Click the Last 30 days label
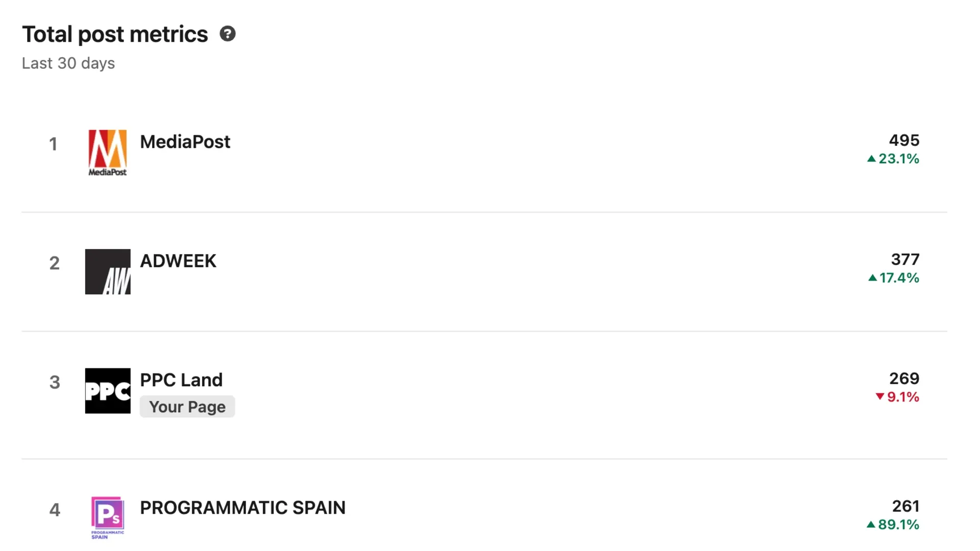980x551 pixels. coord(68,63)
